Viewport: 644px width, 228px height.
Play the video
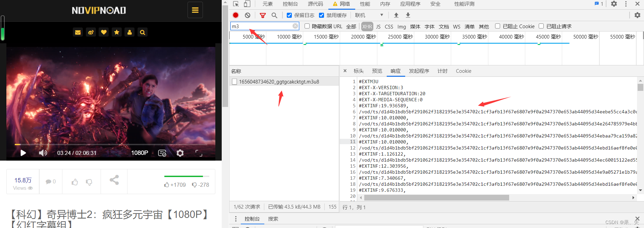pos(23,153)
